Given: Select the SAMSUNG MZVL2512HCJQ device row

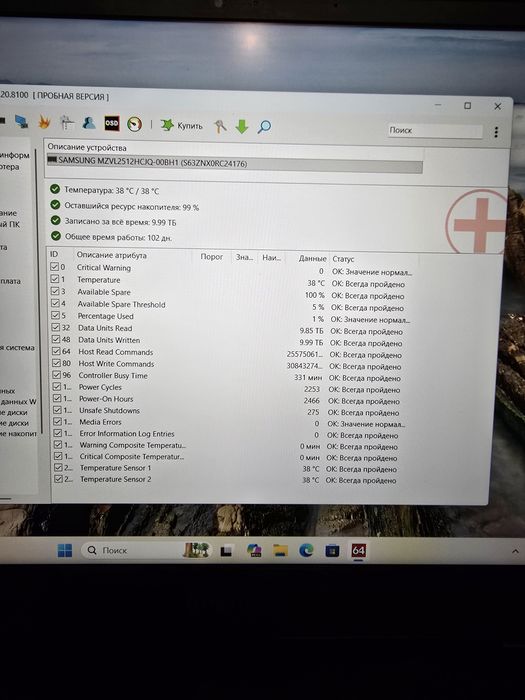Looking at the screenshot, I should tap(234, 162).
